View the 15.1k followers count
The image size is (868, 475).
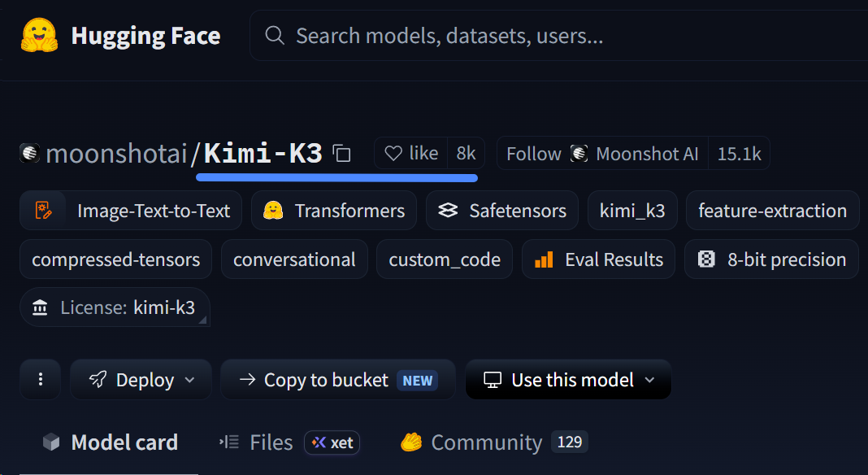click(x=739, y=154)
